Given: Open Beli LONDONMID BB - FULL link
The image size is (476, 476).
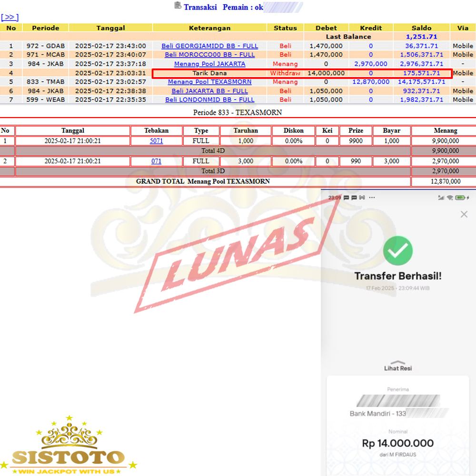Looking at the screenshot, I should coord(209,100).
